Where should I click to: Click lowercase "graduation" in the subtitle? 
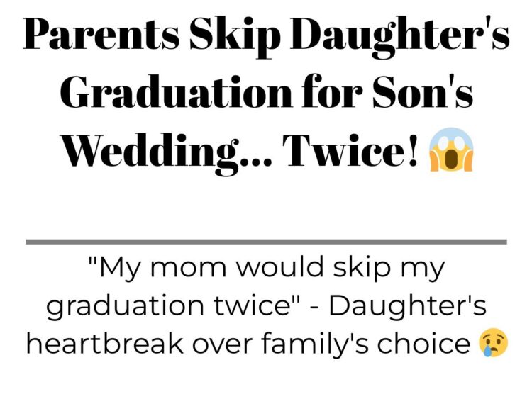[126, 305]
